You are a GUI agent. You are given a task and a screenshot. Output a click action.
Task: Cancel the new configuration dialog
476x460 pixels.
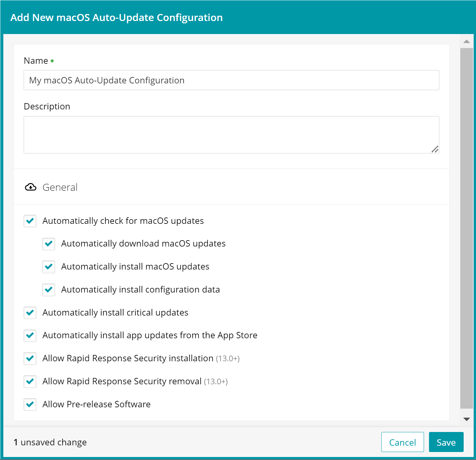click(402, 442)
